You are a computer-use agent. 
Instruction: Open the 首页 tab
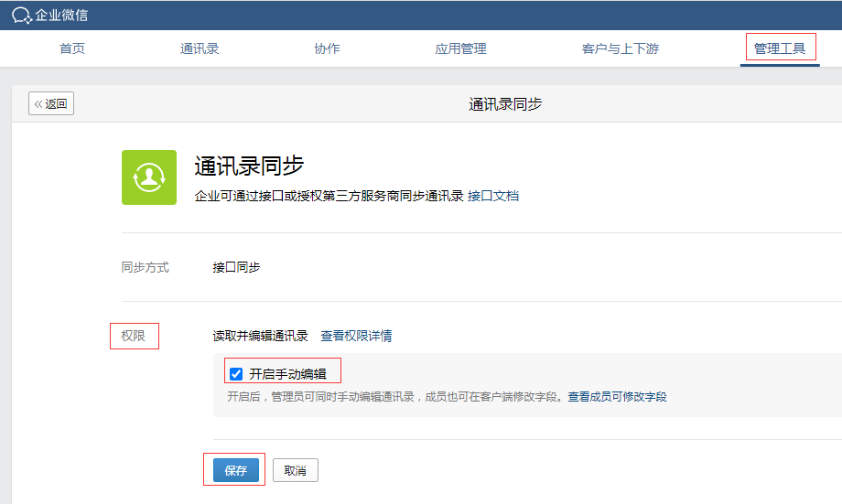tap(72, 48)
